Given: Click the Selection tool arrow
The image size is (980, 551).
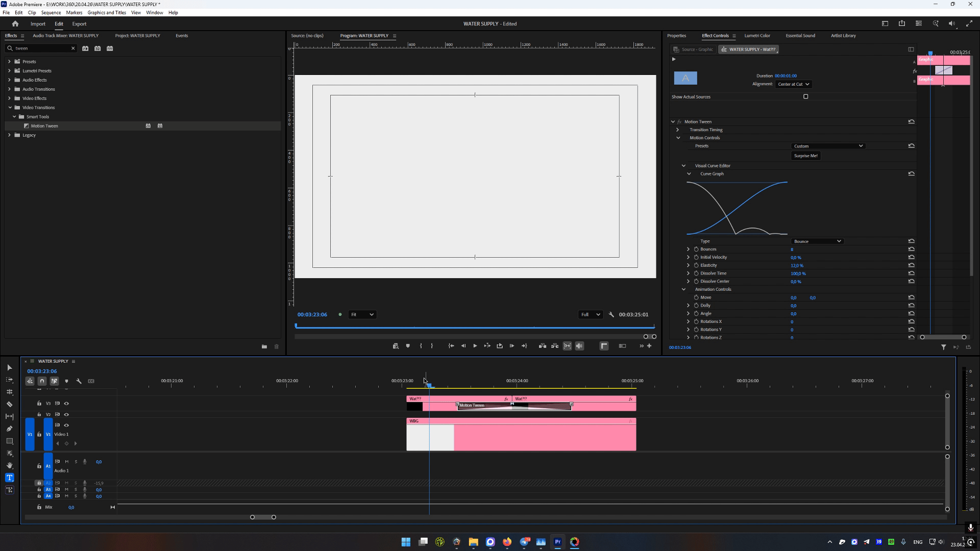Looking at the screenshot, I should pyautogui.click(x=9, y=367).
